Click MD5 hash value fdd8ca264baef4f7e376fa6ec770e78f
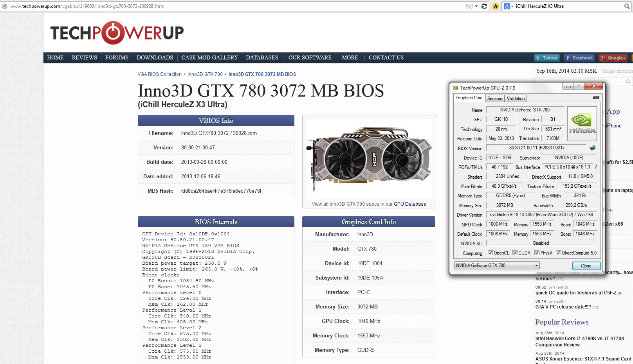The width and height of the screenshot is (633, 364). coord(221,191)
